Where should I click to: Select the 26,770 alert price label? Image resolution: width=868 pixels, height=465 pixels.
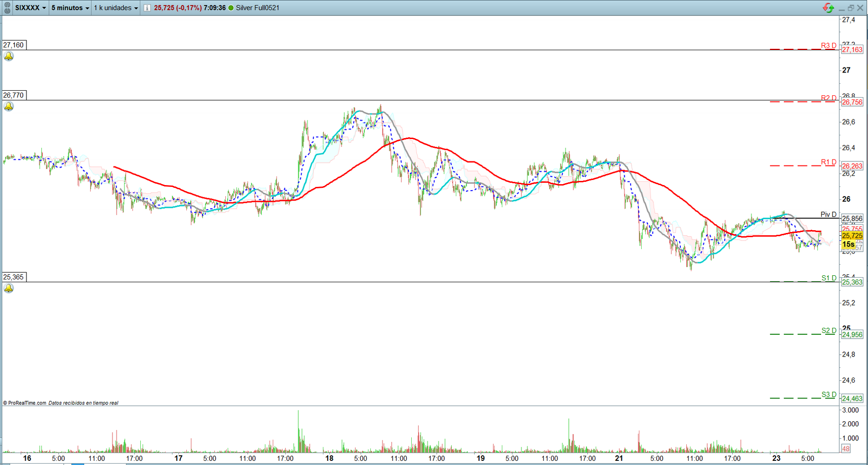[x=14, y=95]
